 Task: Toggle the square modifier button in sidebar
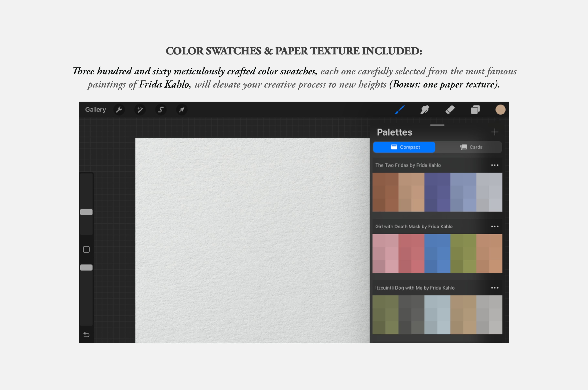[x=86, y=249]
